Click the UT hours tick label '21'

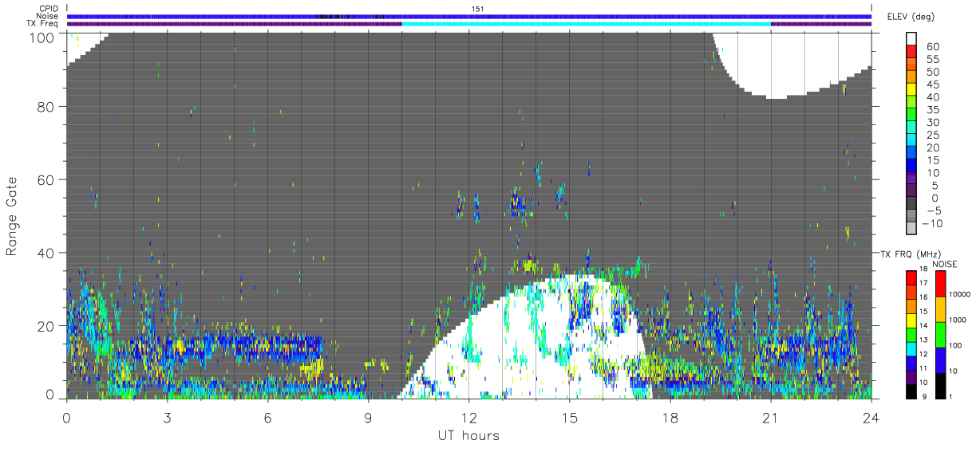click(770, 417)
